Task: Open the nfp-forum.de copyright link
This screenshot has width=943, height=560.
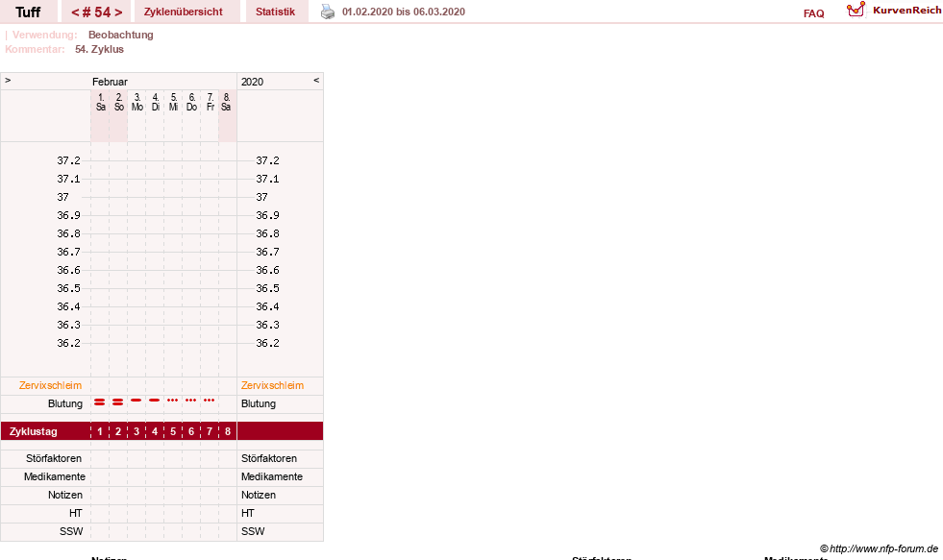Action: [879, 548]
